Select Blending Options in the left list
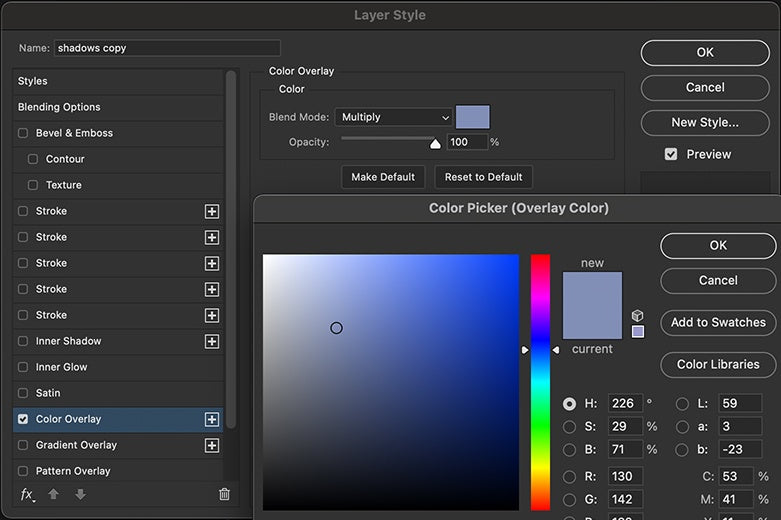Viewport: 781px width, 520px height. pyautogui.click(x=118, y=107)
